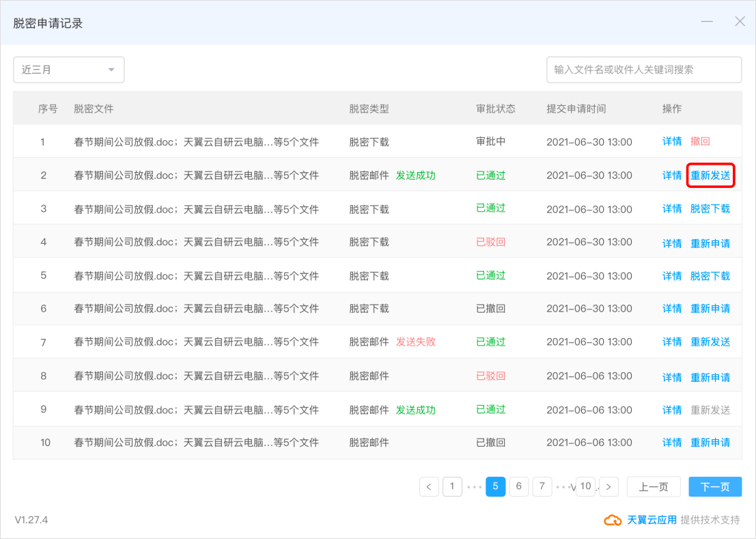756x539 pixels.
Task: Click the minimize icon in the title bar
Action: (x=707, y=21)
